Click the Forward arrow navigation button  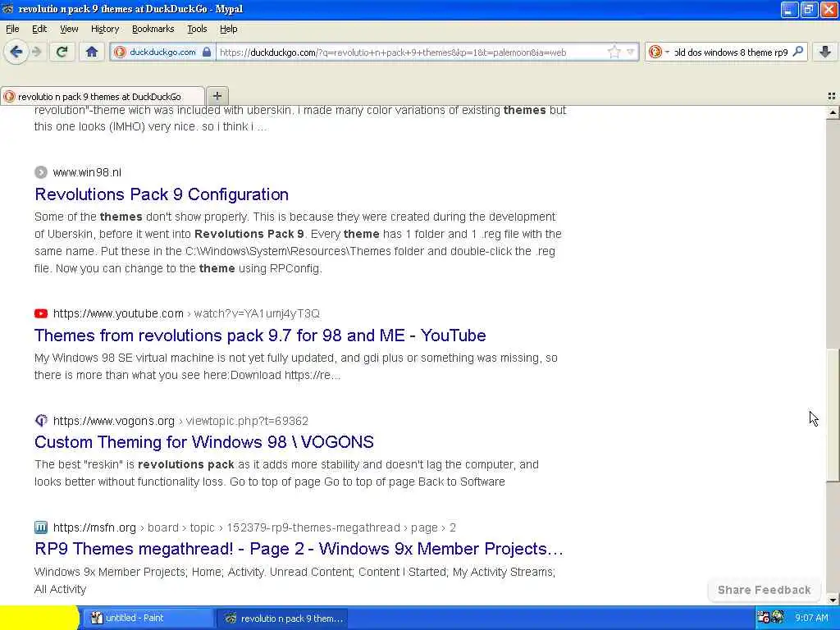tap(36, 52)
